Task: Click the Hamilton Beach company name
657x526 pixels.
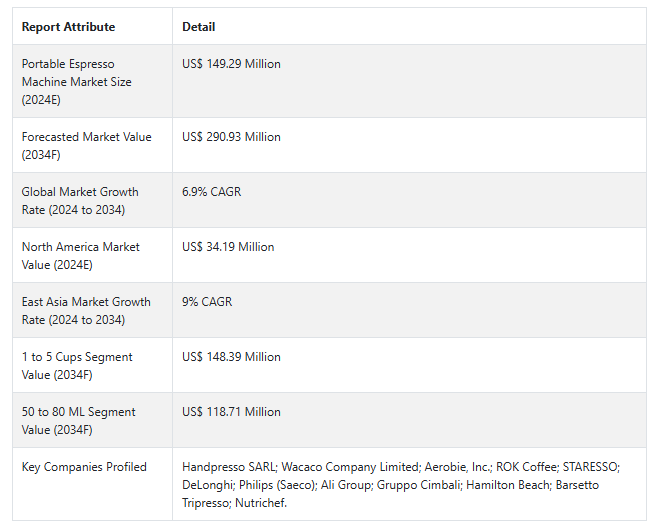Action: [509, 485]
